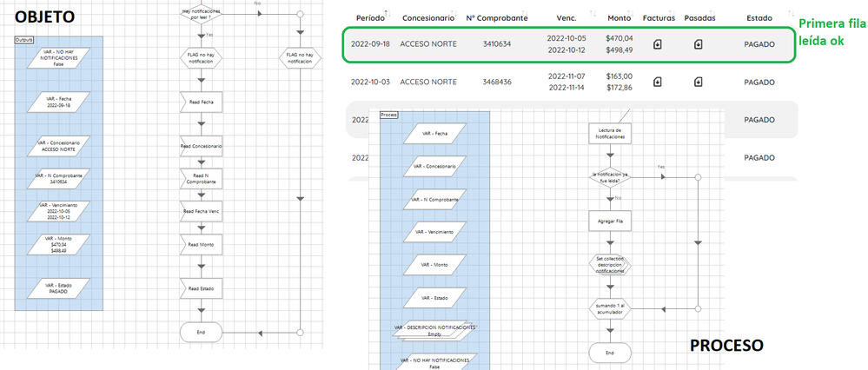Click the Concesionario column header

coord(428,18)
